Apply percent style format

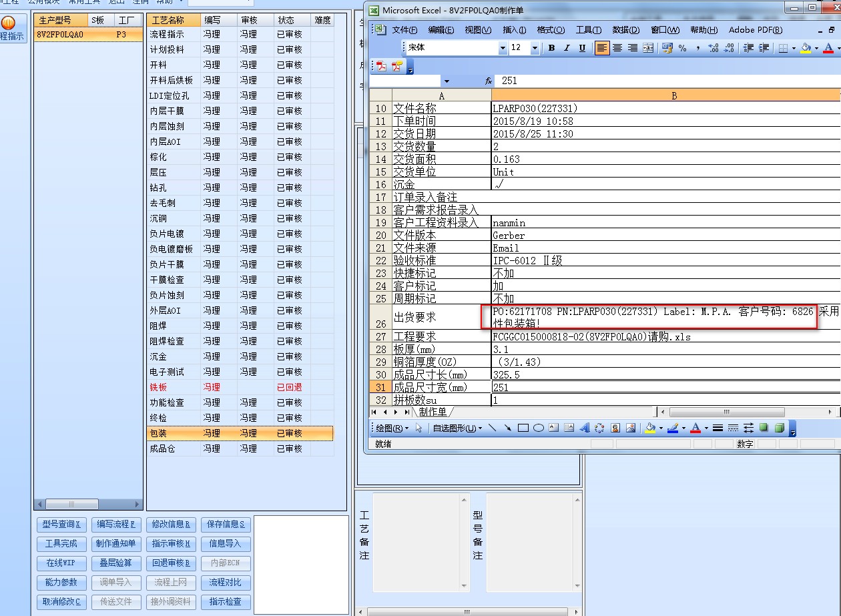(x=682, y=48)
